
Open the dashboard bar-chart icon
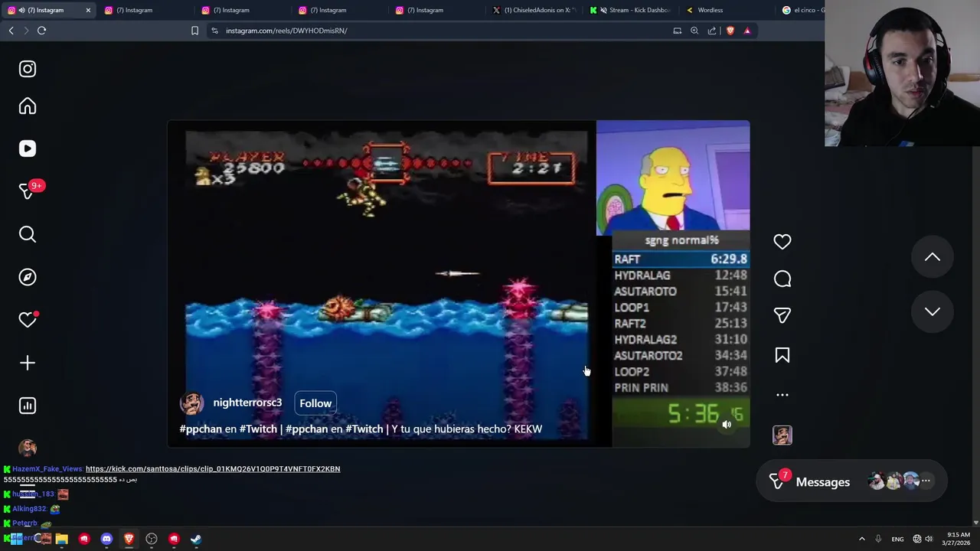click(28, 406)
